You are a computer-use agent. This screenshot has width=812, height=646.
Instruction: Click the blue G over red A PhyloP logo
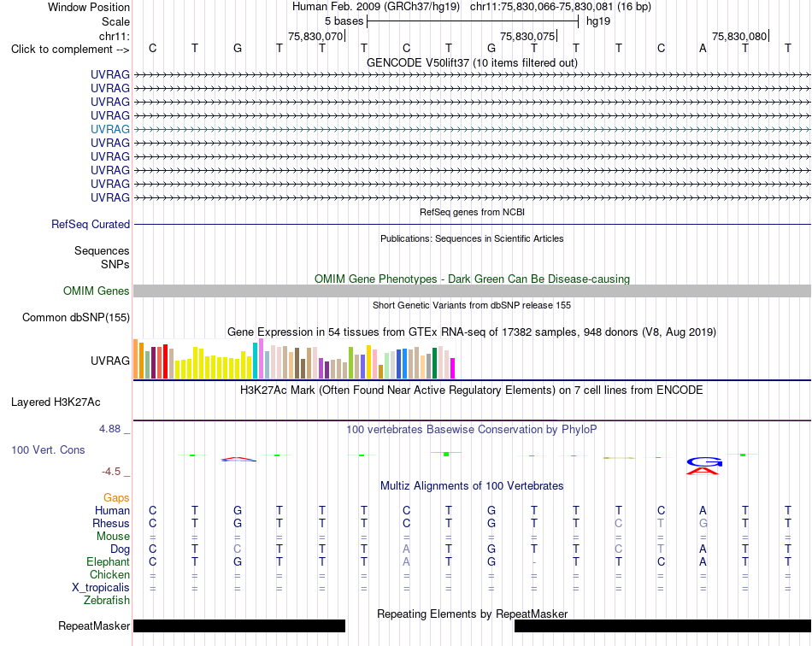[x=703, y=466]
